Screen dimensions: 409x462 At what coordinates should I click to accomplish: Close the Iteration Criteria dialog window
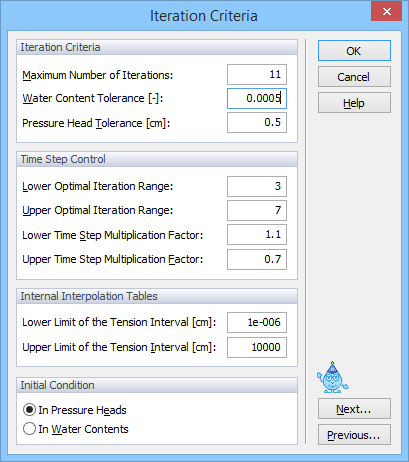(386, 12)
